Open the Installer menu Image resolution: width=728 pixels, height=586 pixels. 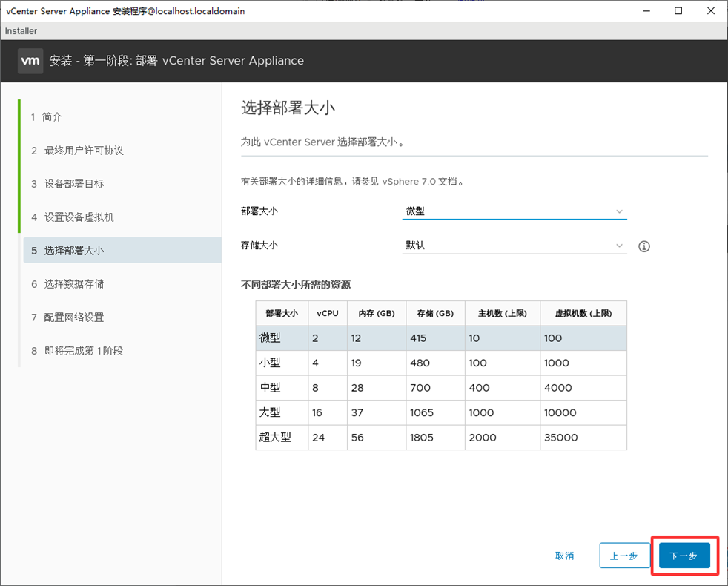point(21,31)
